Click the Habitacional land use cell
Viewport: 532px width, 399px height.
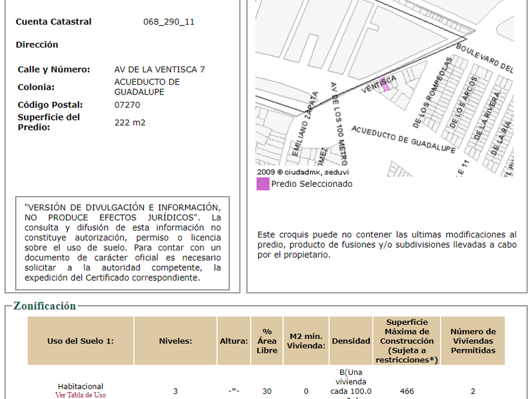point(80,386)
